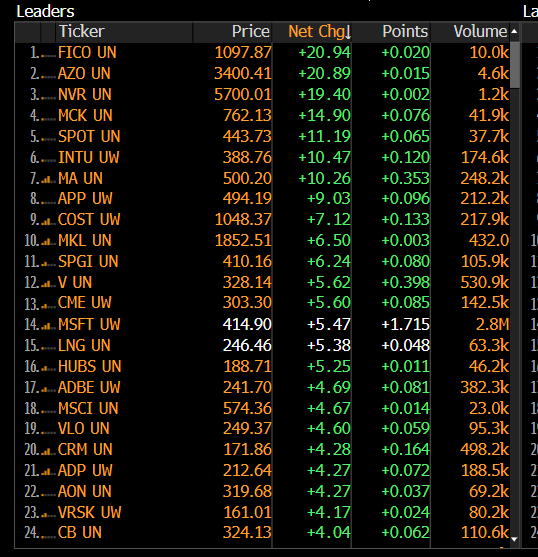This screenshot has height=557, width=538.
Task: Select the VLO UN ticker
Action: coord(84,428)
